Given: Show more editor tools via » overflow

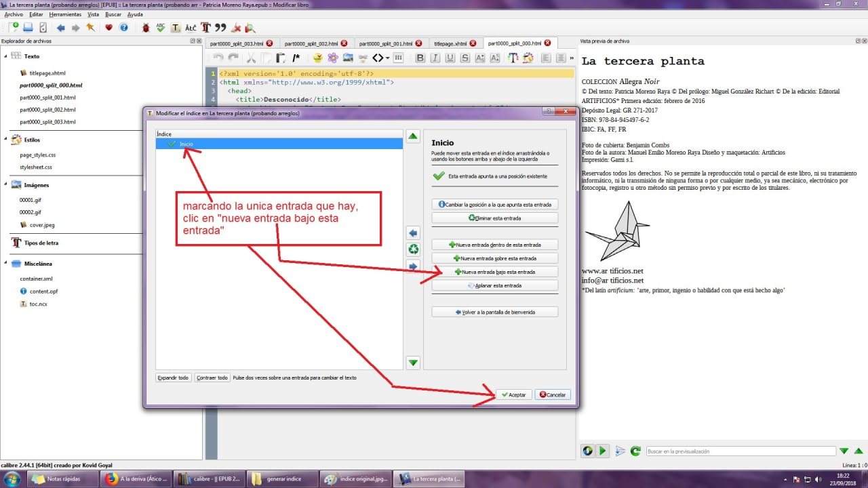Looking at the screenshot, I should 572,58.
